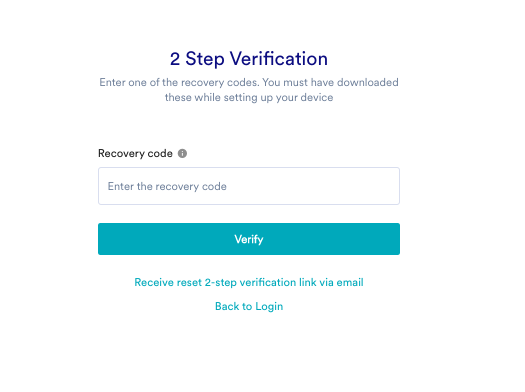Click the placeholder text Enter the recovery code
This screenshot has width=525, height=392.
coord(167,186)
